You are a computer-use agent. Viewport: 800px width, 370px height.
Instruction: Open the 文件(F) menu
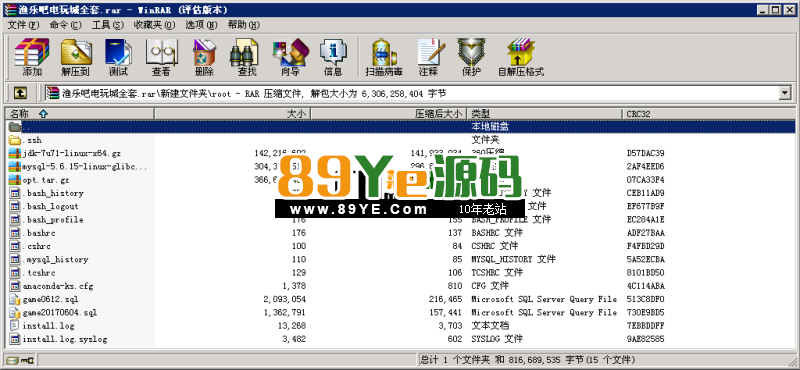[23, 24]
